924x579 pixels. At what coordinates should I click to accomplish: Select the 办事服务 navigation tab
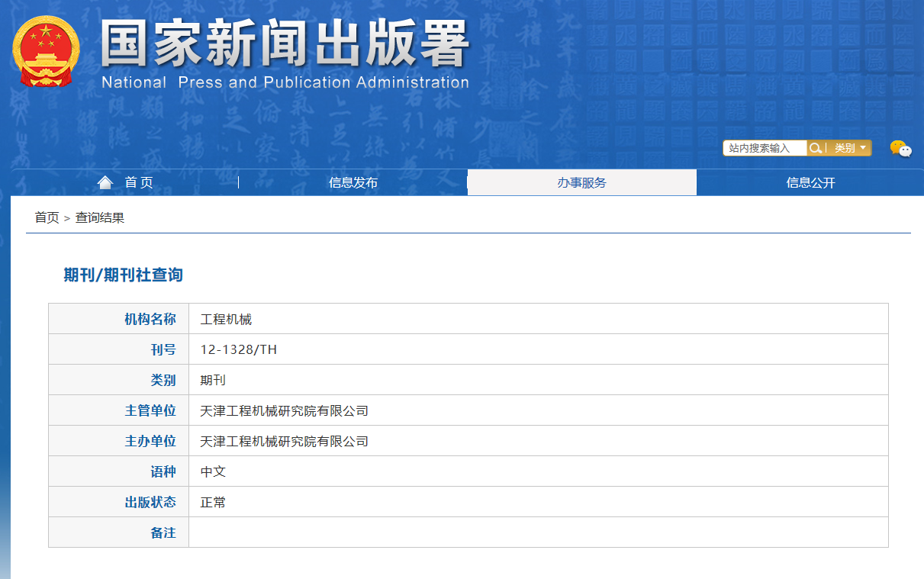[581, 182]
